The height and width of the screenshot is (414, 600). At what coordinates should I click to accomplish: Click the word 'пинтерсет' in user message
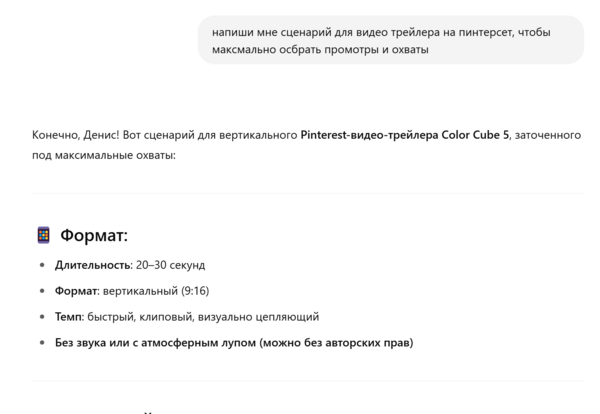[479, 32]
